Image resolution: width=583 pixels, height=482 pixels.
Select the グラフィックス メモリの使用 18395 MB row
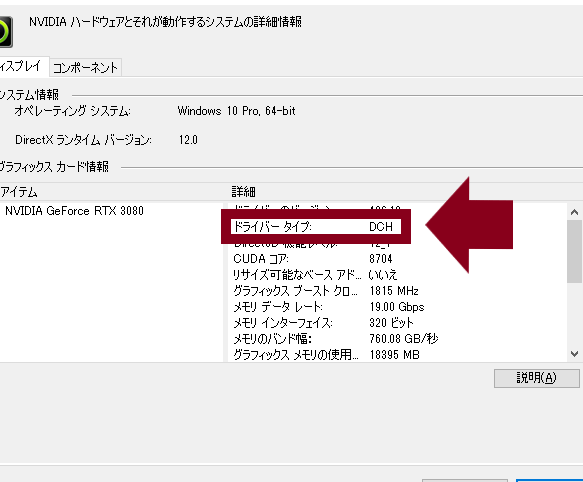(326, 355)
